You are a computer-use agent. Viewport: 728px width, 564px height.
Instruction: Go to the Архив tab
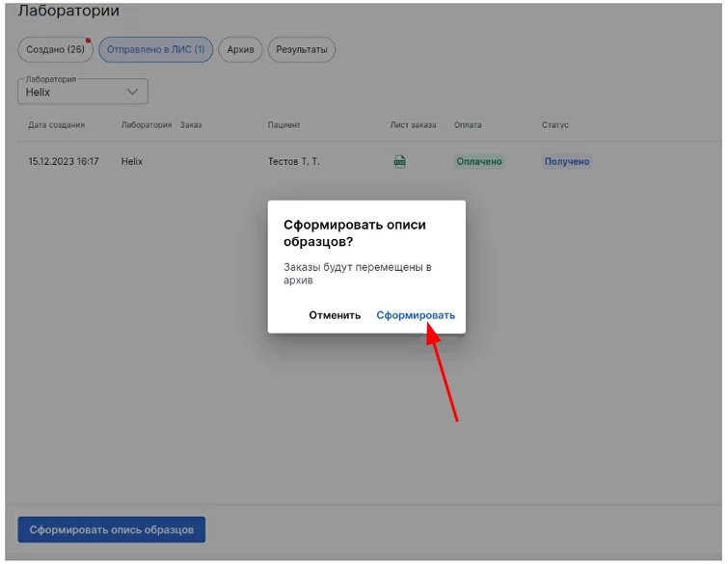click(240, 50)
